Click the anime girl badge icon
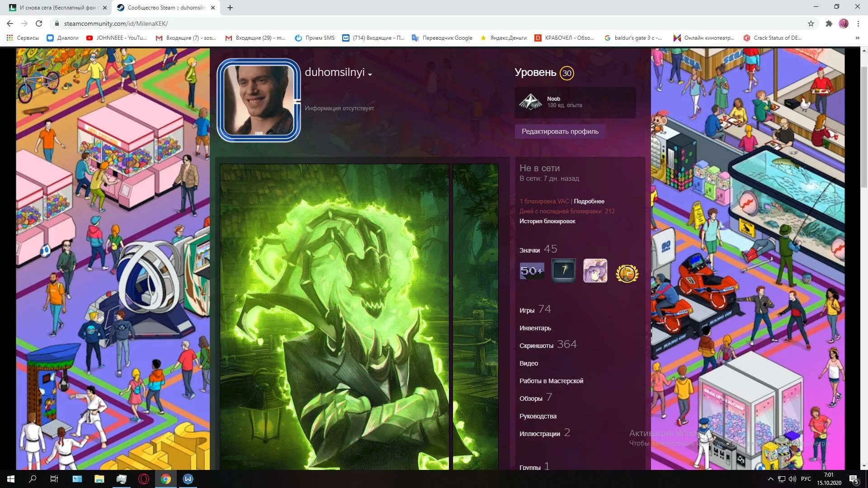This screenshot has height=488, width=868. 595,271
